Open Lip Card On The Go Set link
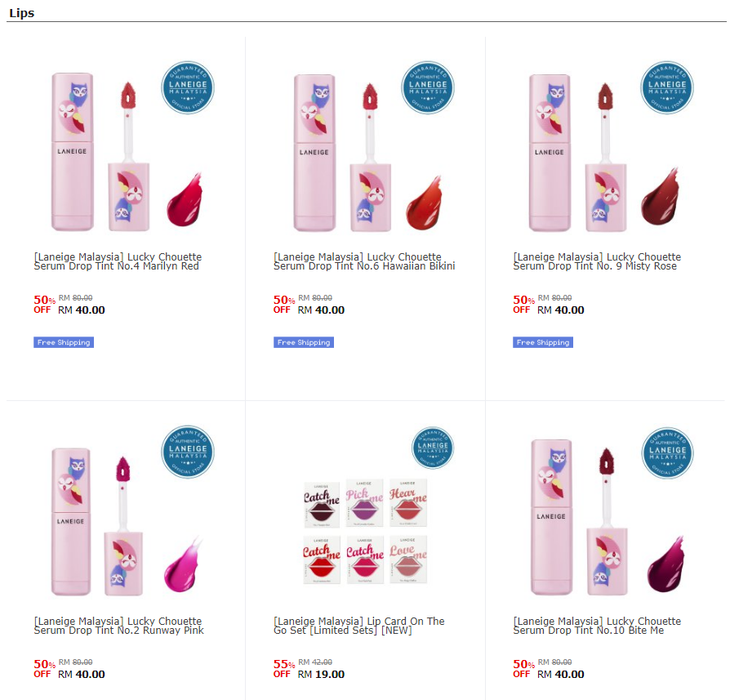730x700 pixels. click(359, 626)
